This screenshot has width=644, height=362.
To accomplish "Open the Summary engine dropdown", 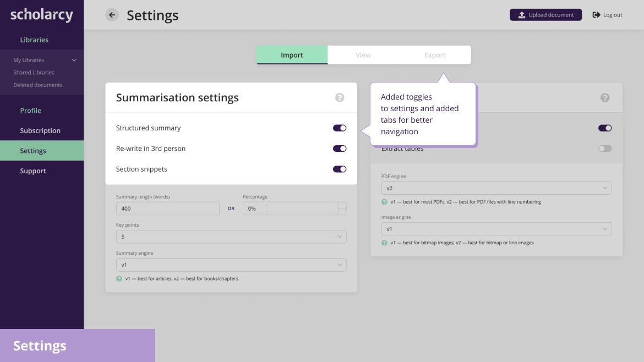I will tap(231, 265).
